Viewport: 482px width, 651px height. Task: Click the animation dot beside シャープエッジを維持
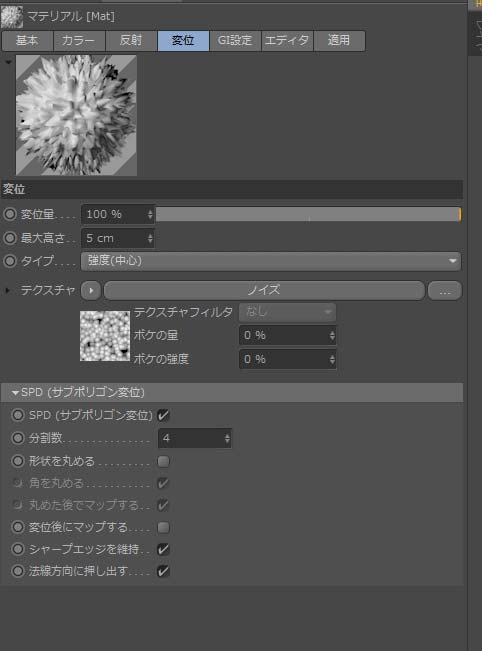(x=18, y=549)
